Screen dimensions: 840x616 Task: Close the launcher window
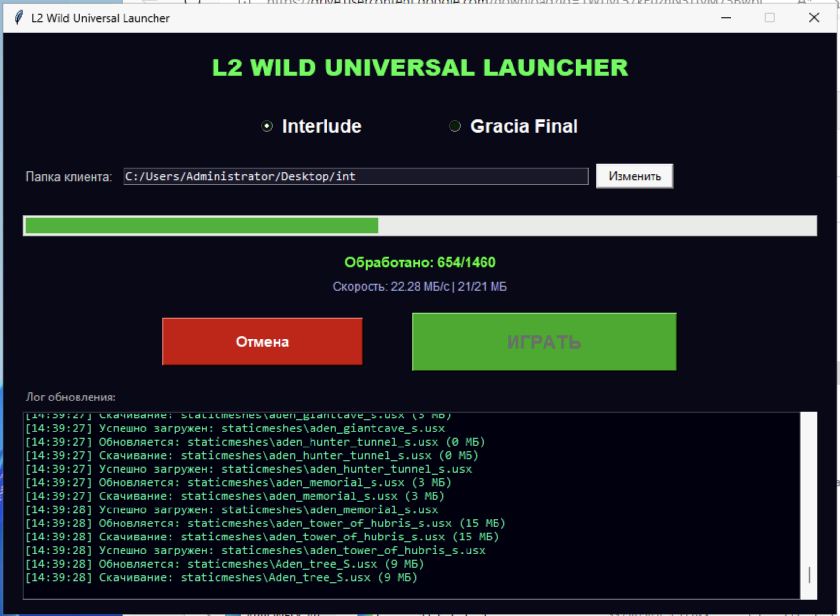(814, 18)
